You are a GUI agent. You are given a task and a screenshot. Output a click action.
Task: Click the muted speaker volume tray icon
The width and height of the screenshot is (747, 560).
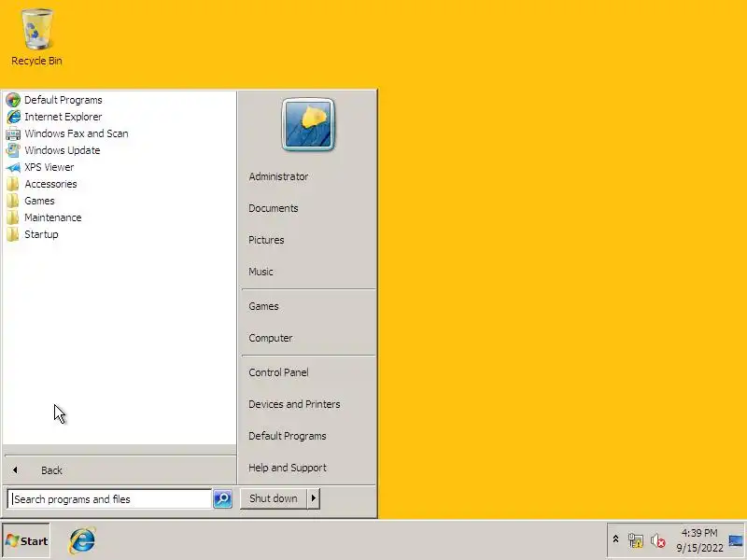pyautogui.click(x=658, y=541)
